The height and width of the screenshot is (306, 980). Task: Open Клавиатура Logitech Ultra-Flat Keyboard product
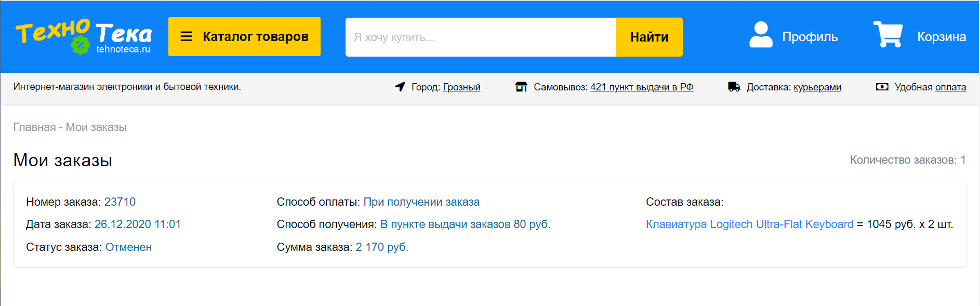click(749, 224)
